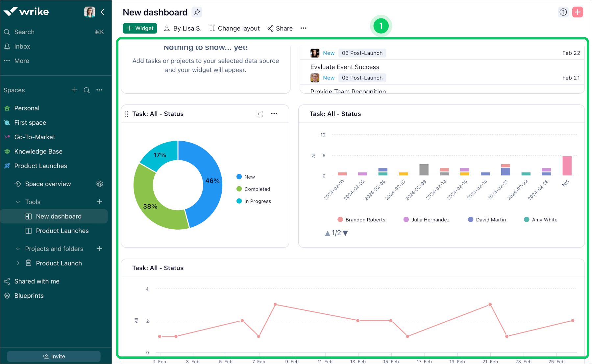Open the donut widget's ellipsis menu
Viewport: 592px width, 364px height.
274,114
